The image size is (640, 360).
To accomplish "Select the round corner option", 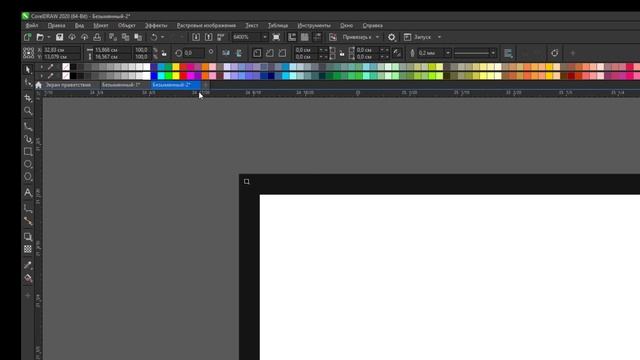I will (257, 53).
